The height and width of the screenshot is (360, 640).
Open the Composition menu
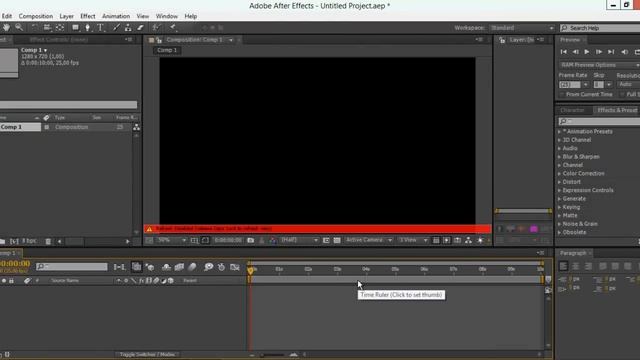(36, 16)
